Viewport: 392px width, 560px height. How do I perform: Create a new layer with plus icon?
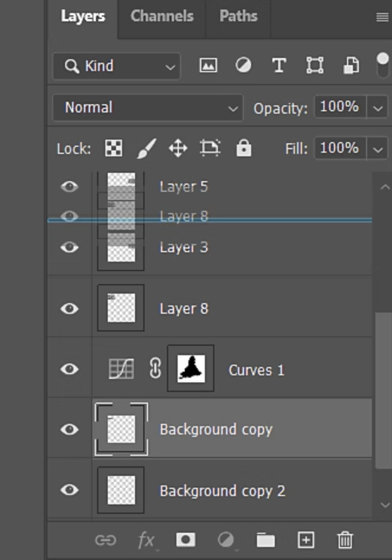pos(306,539)
